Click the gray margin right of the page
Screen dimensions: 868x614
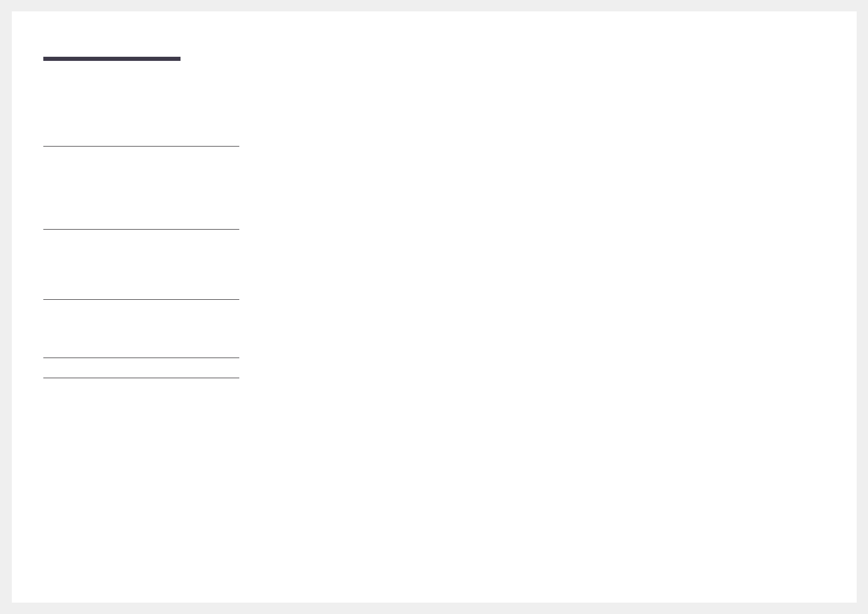point(862,307)
